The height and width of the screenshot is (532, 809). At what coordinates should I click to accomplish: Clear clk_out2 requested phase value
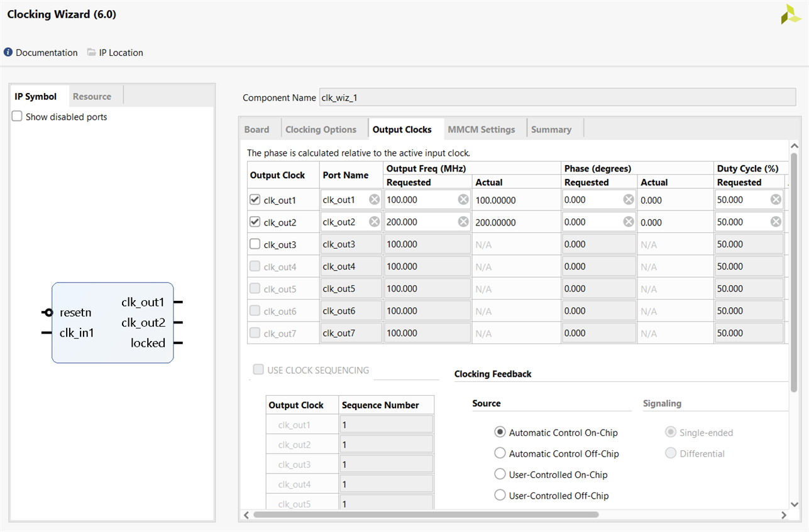629,222
